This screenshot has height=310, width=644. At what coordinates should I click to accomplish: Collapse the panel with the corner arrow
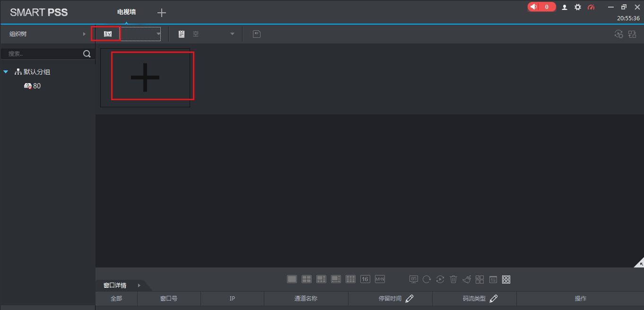tap(639, 262)
